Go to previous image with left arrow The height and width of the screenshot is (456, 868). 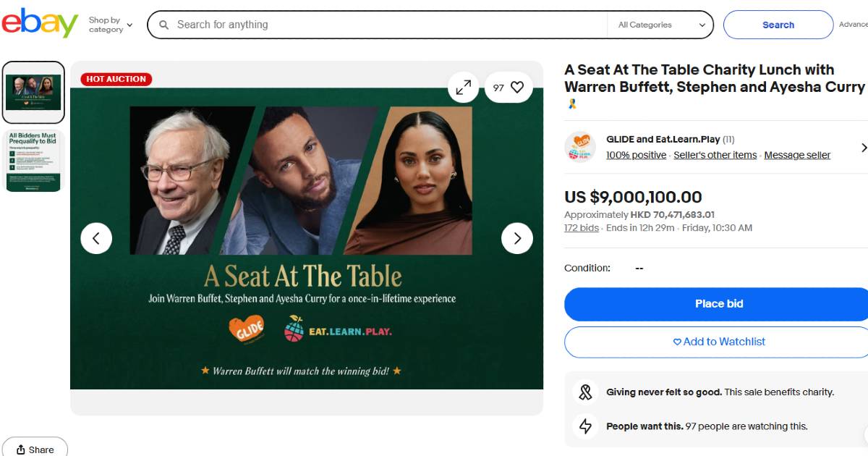[96, 238]
